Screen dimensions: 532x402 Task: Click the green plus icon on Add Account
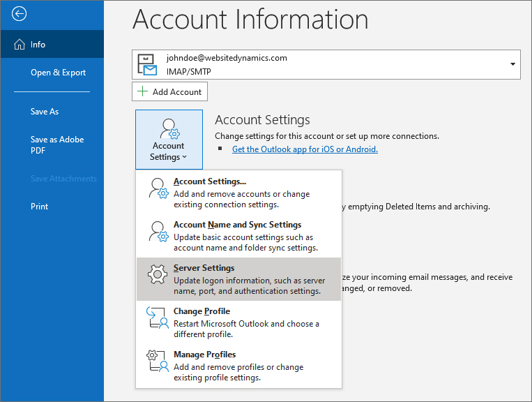[142, 91]
